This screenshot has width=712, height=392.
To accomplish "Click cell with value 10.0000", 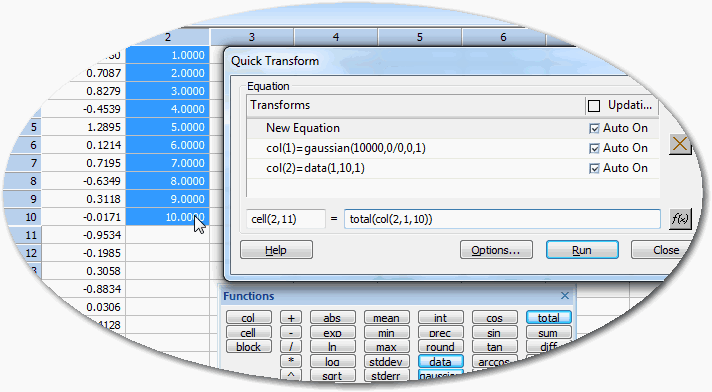I will point(168,217).
